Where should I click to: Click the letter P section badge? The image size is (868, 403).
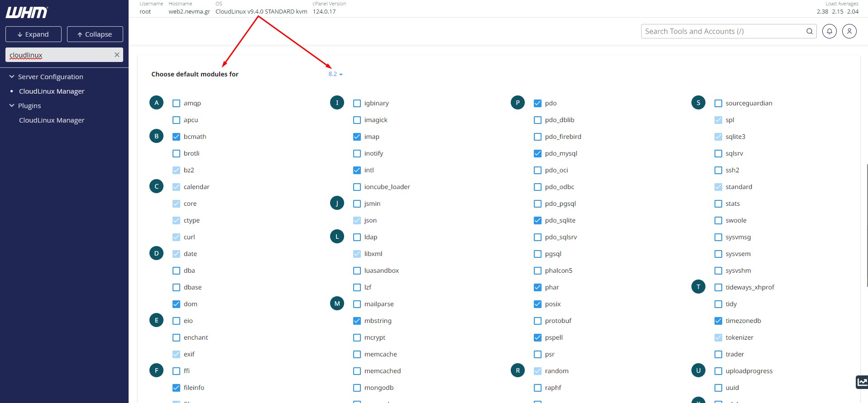(518, 103)
